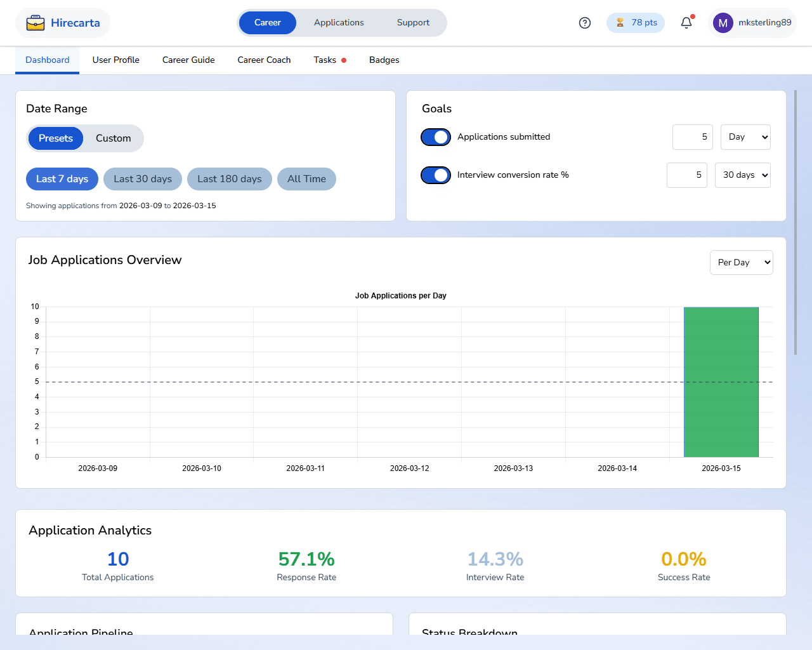812x650 pixels.
Task: Go to the Applications section in top nav
Action: pos(339,23)
